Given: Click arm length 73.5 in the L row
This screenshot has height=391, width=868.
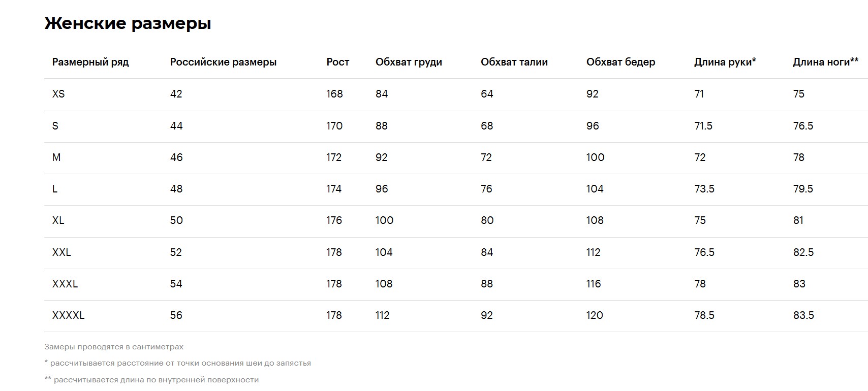Looking at the screenshot, I should click(x=704, y=189).
